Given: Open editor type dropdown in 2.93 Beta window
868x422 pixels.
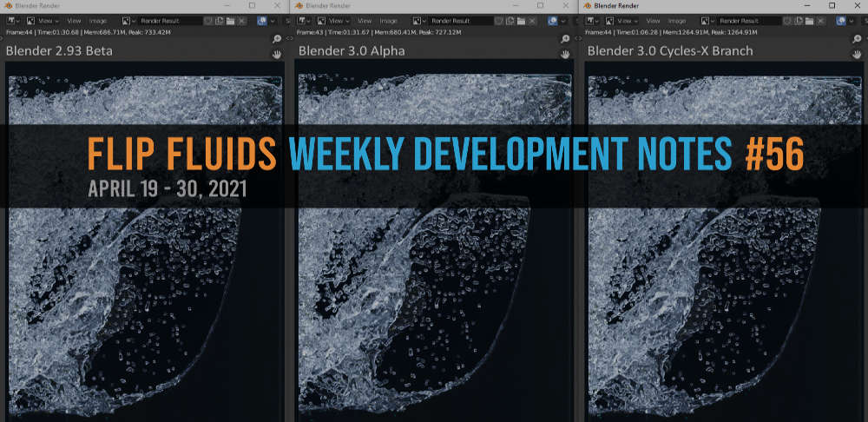Looking at the screenshot, I should click(x=12, y=21).
